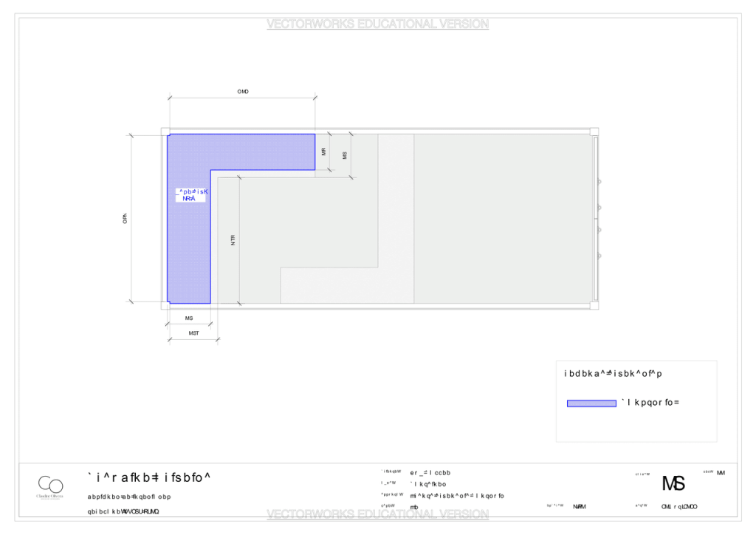The height and width of the screenshot is (535, 756).
Task: Click top Vectorworks Educational Version watermark
Action: pyautogui.click(x=377, y=24)
